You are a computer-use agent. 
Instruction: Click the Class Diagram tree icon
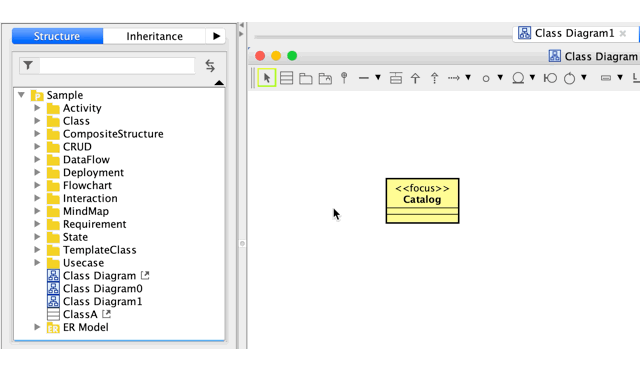click(53, 276)
